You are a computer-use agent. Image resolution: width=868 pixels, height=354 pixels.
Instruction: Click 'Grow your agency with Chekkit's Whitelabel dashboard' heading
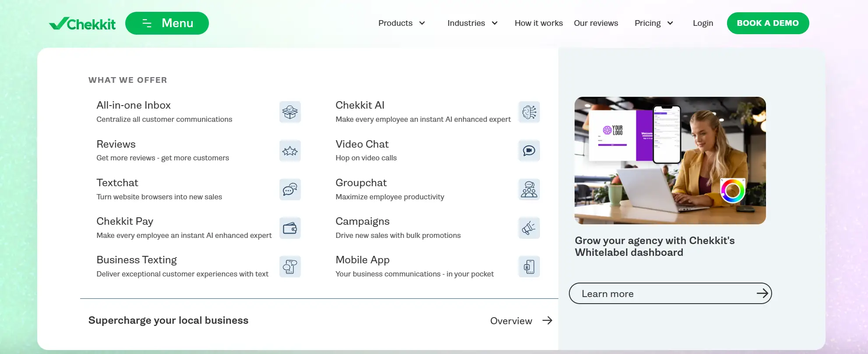click(x=655, y=246)
